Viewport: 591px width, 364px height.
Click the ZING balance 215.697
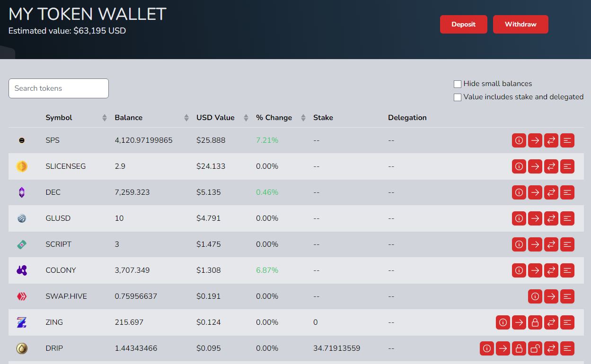point(129,322)
